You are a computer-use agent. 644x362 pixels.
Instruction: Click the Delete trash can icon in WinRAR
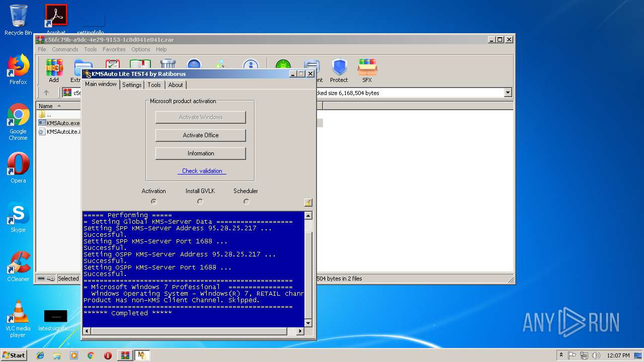[x=168, y=64]
